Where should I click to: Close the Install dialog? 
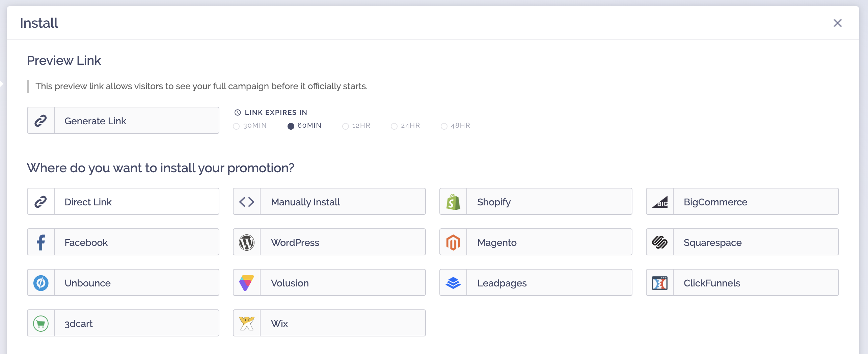click(x=838, y=23)
